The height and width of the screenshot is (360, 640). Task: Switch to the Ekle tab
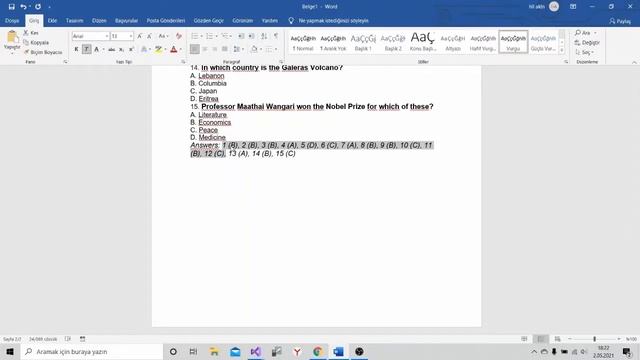pyautogui.click(x=52, y=20)
